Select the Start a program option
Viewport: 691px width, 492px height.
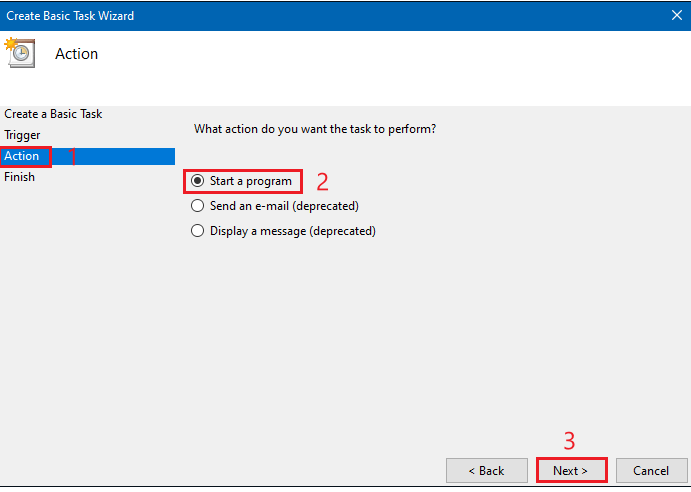pyautogui.click(x=241, y=181)
